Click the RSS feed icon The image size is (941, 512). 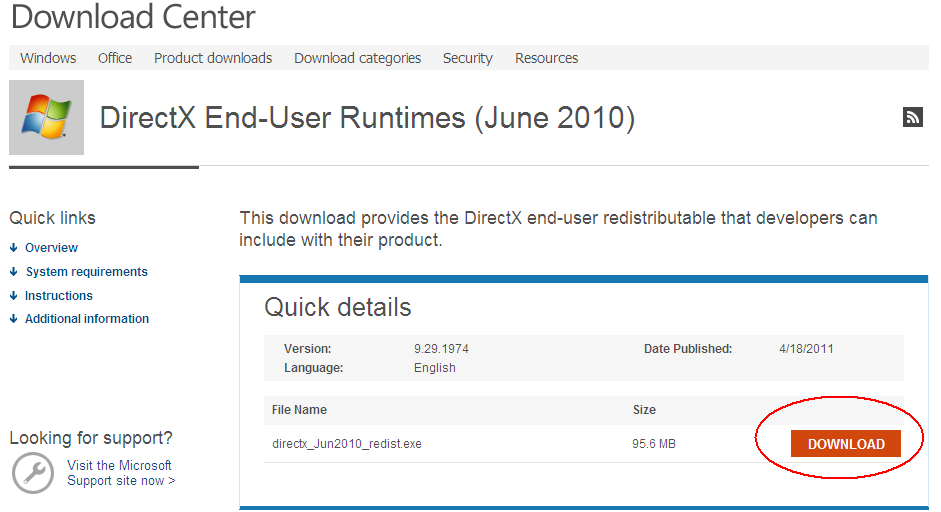pyautogui.click(x=912, y=117)
